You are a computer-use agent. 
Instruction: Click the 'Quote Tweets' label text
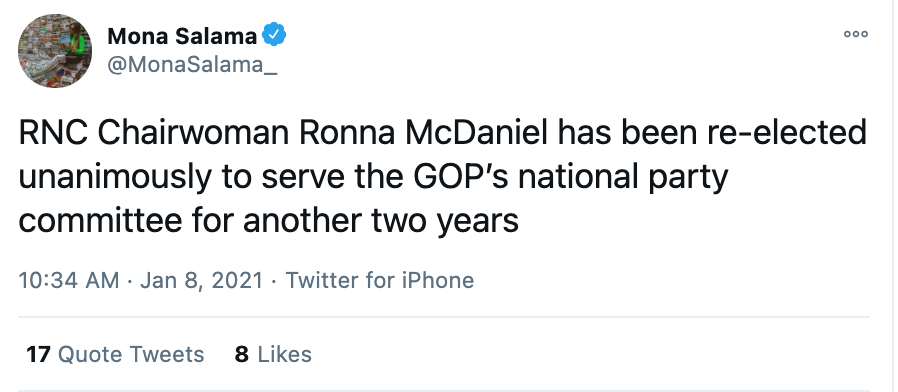(x=131, y=354)
